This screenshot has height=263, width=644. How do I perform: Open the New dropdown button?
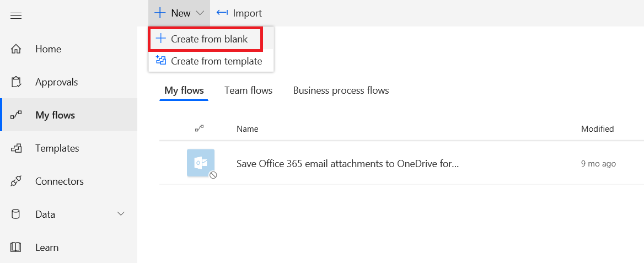pos(179,13)
